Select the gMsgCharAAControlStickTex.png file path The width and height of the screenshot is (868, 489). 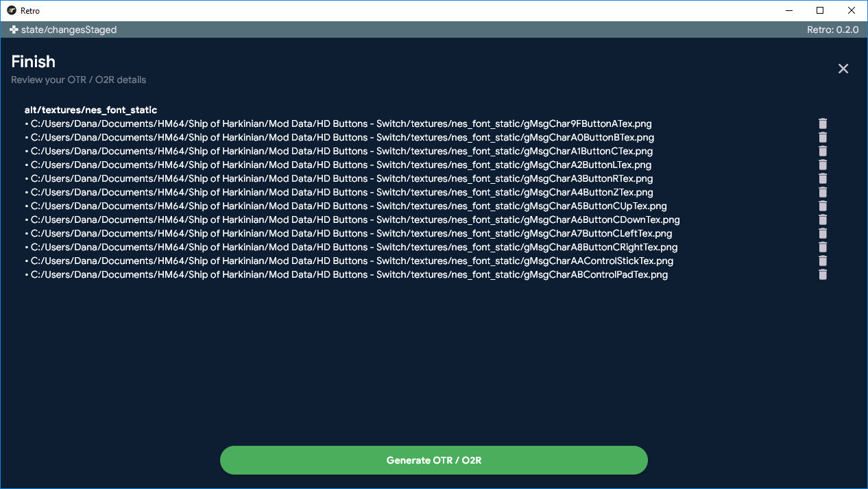click(352, 261)
